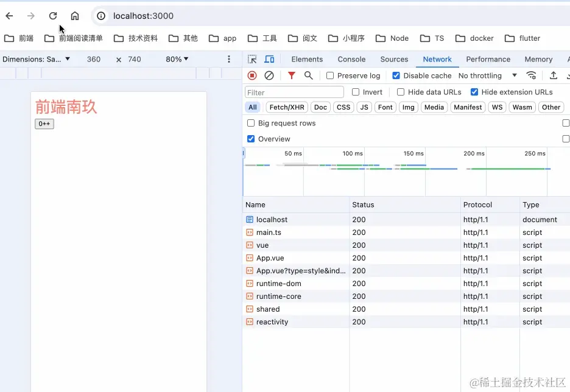570x392 pixels.
Task: Switch to the Console tab
Action: (351, 59)
